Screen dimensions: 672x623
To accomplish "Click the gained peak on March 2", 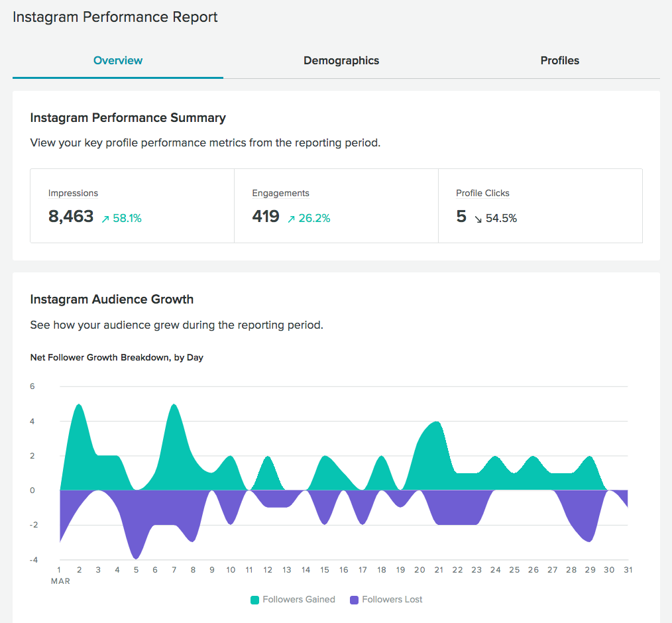I will [79, 405].
